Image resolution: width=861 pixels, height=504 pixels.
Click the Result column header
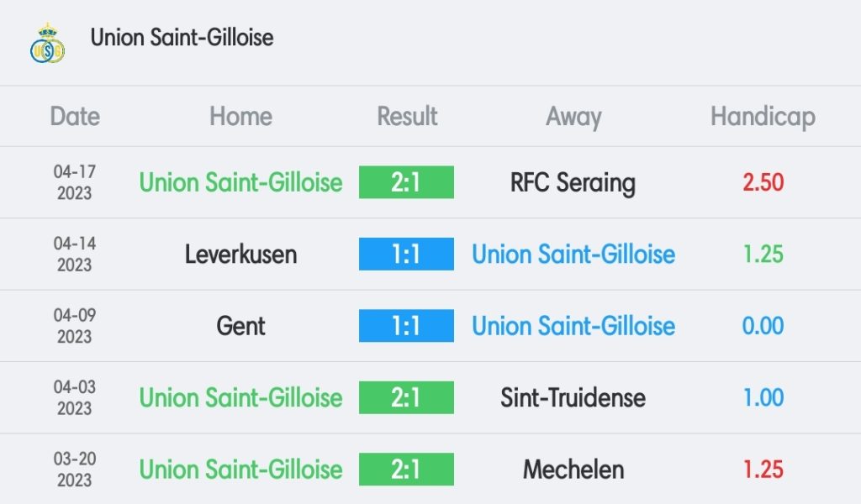point(407,117)
